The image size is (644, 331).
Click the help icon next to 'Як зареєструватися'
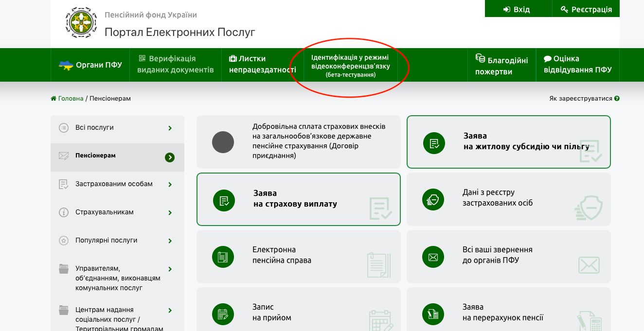tap(617, 98)
